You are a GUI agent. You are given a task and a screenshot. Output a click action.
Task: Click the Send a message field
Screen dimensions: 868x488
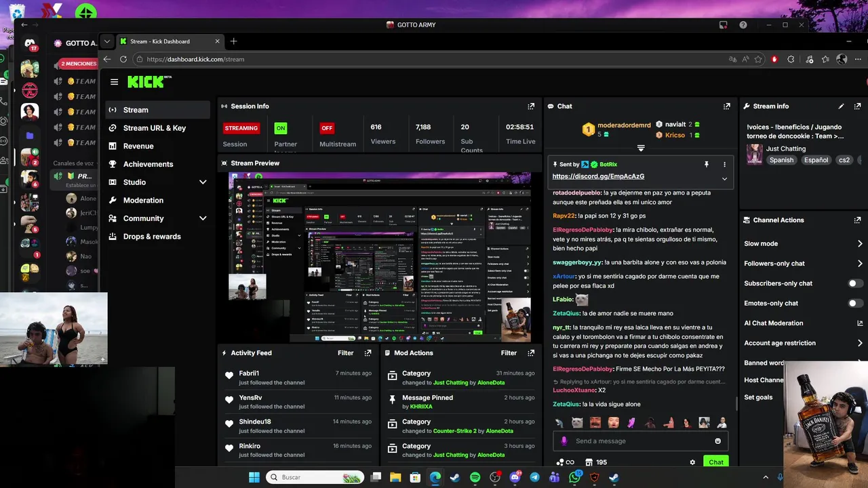[641, 441]
